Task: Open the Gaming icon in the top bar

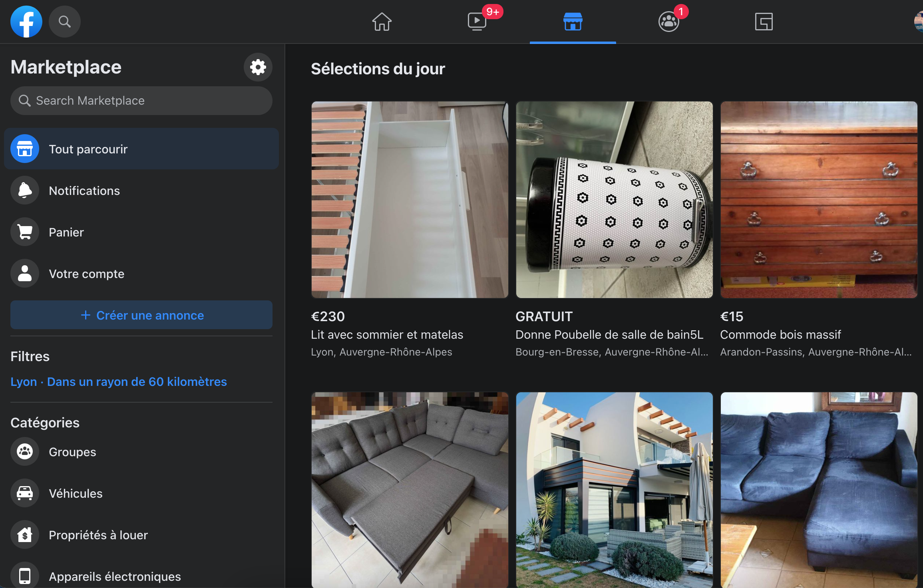Action: coord(764,22)
